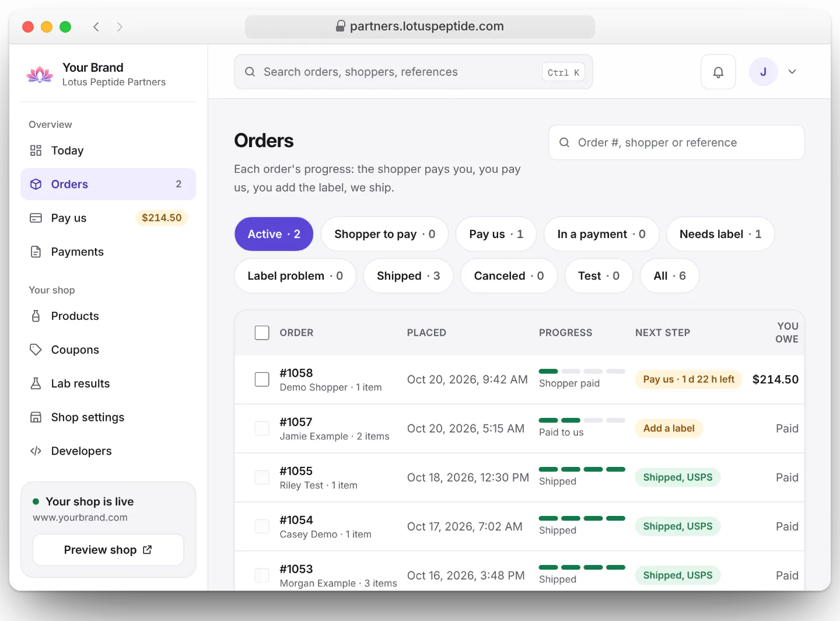Click the Orders box icon
This screenshot has width=840, height=621.
(36, 184)
